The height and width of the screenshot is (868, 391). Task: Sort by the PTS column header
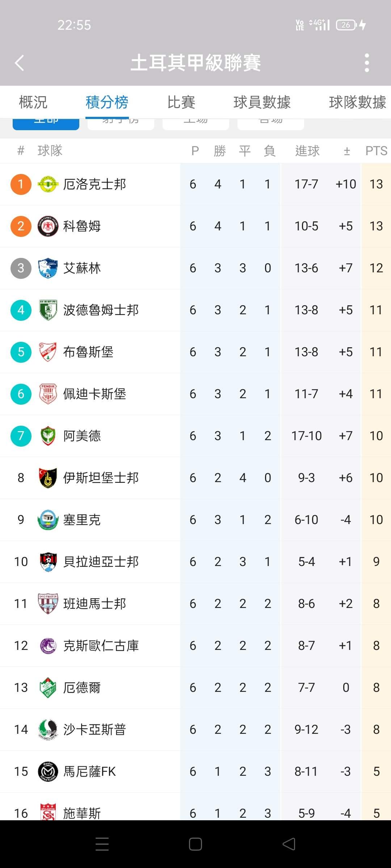pyautogui.click(x=376, y=151)
